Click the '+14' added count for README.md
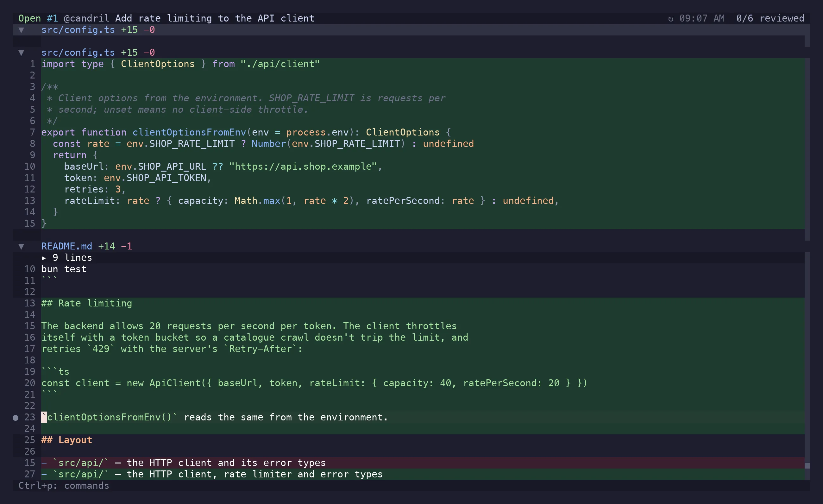Viewport: 823px width, 504px height. pos(107,247)
